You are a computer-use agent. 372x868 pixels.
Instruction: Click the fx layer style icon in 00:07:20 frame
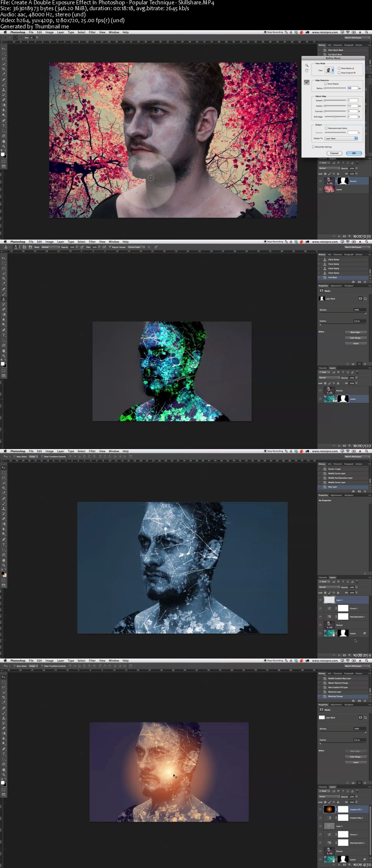(x=339, y=445)
